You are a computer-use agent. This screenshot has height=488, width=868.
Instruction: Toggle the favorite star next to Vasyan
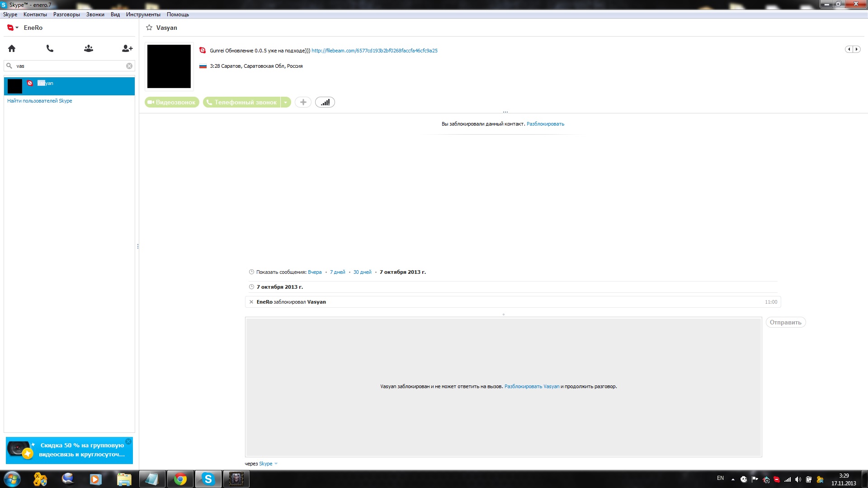click(149, 28)
